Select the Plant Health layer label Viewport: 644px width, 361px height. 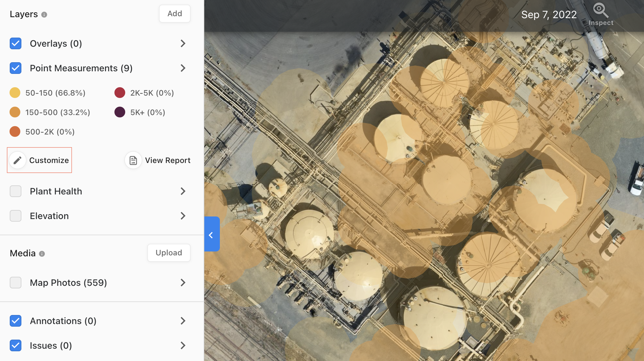(56, 191)
